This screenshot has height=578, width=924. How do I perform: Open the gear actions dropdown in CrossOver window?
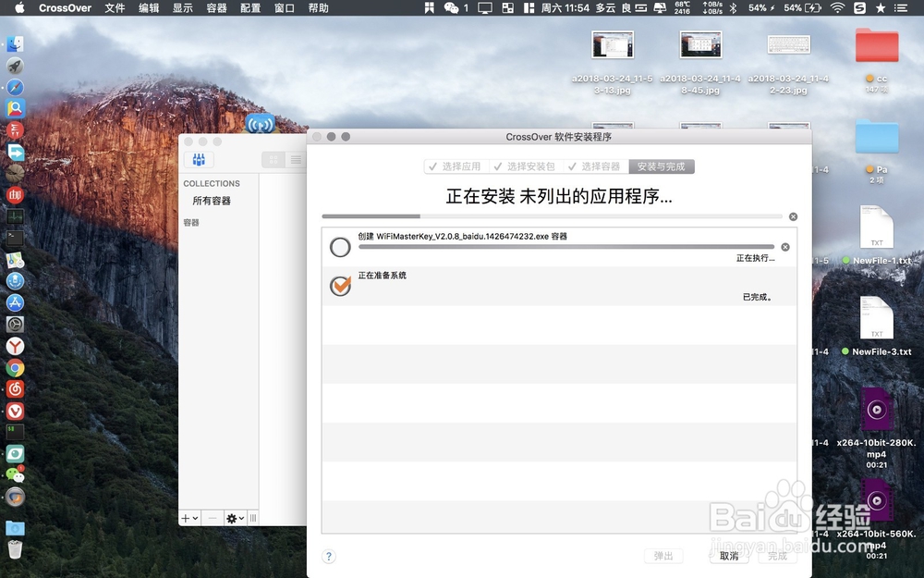pos(235,518)
